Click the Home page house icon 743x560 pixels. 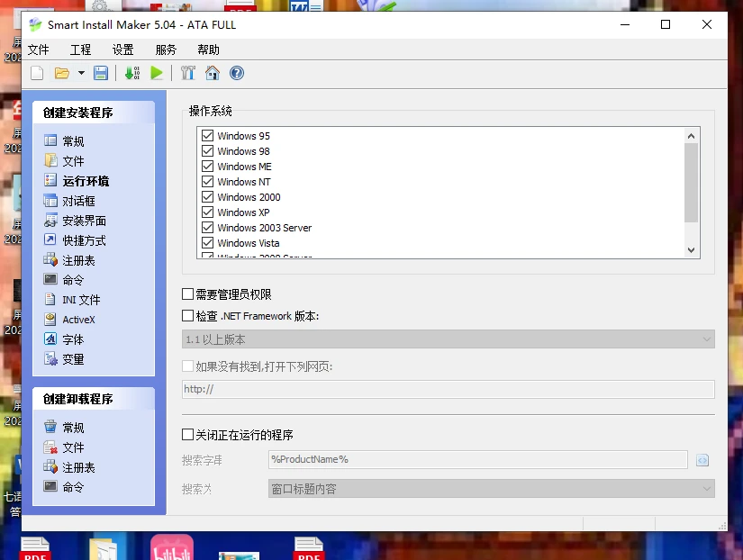tap(213, 74)
